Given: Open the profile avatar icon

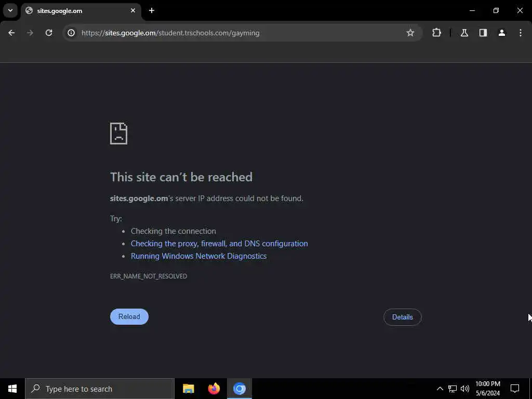Looking at the screenshot, I should point(502,33).
